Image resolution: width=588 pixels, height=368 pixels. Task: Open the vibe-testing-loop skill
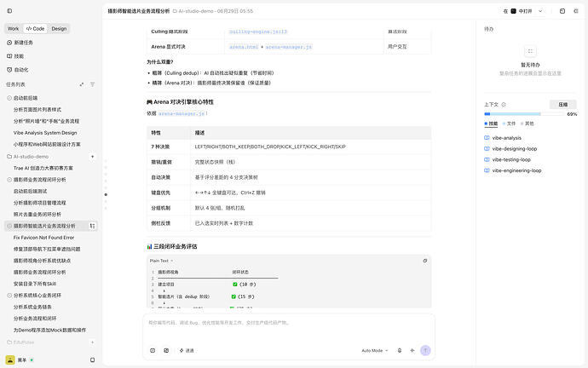(x=507, y=159)
